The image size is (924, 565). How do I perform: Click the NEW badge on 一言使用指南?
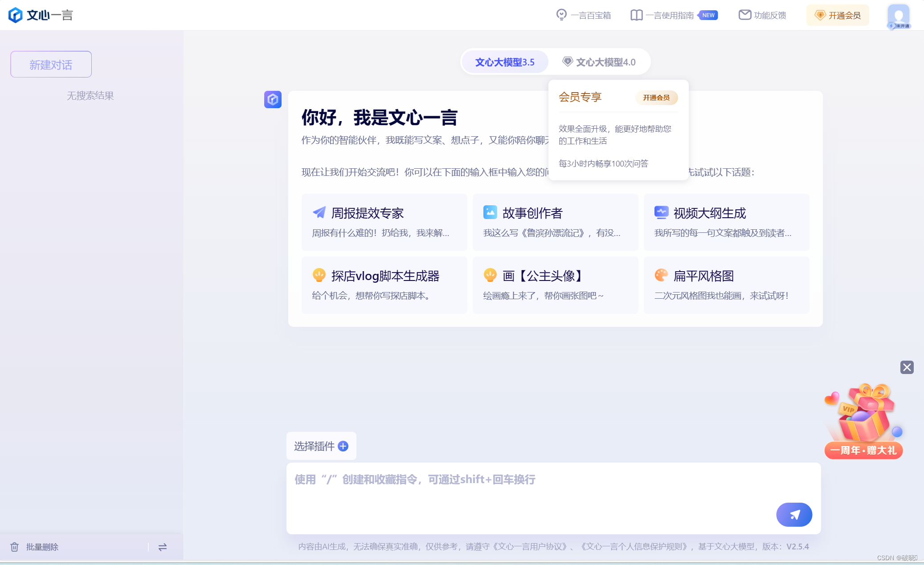pyautogui.click(x=708, y=15)
